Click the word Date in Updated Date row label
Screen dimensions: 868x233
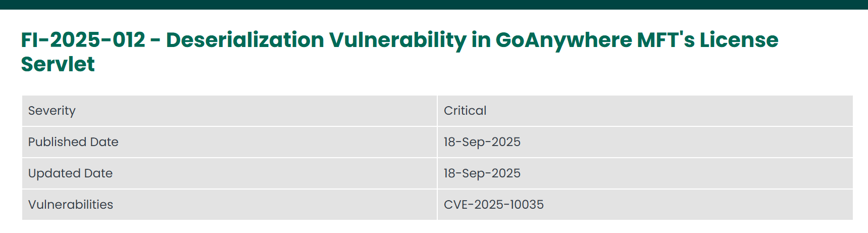[98, 173]
